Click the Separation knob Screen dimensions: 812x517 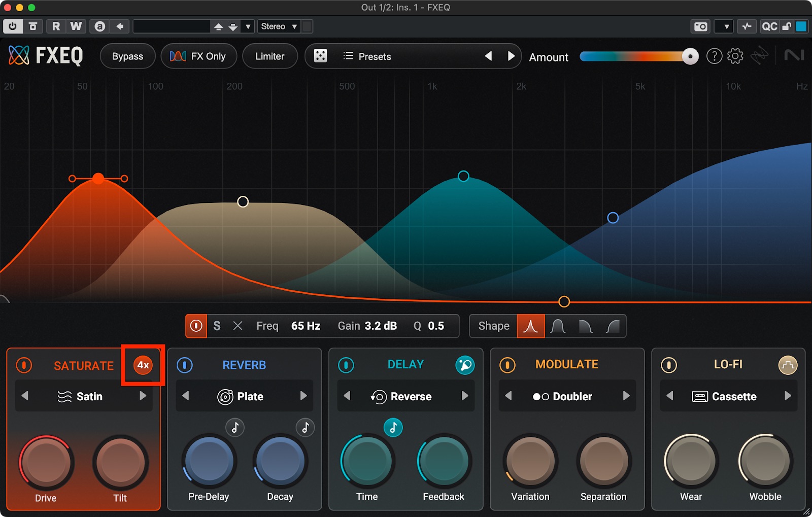pyautogui.click(x=604, y=461)
